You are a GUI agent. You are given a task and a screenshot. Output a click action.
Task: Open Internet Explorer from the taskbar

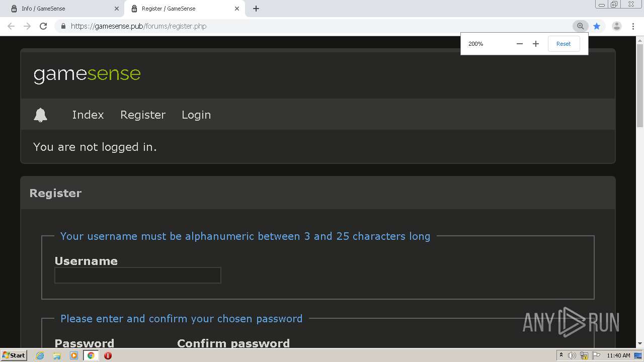coord(40,355)
